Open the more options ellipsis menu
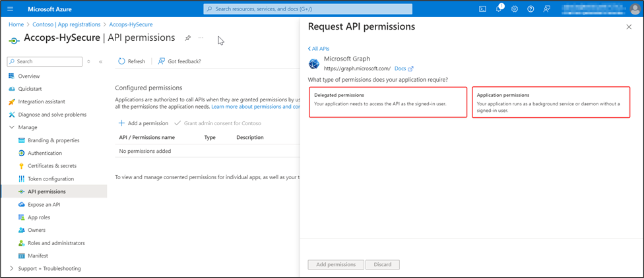The height and width of the screenshot is (278, 644). [201, 38]
